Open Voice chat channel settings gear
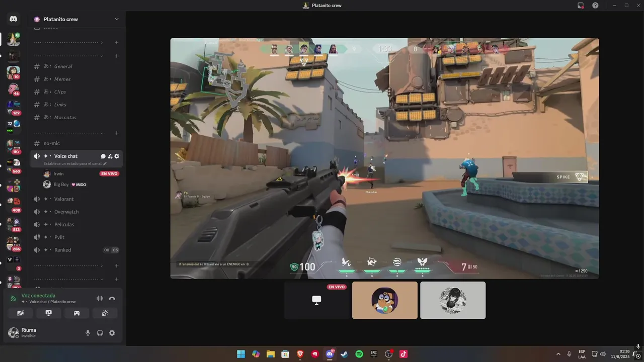The width and height of the screenshot is (644, 362). click(117, 156)
